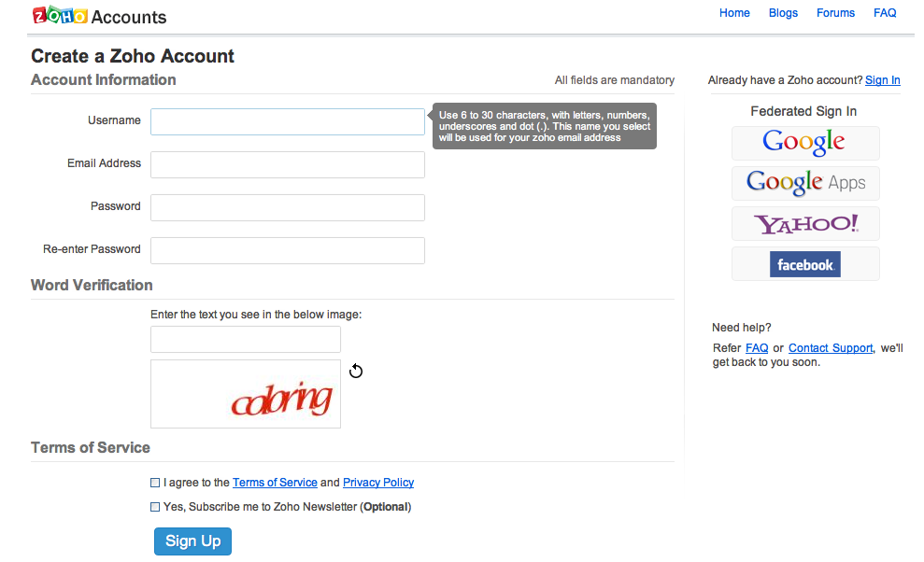Focus the captcha text entry field
The width and height of the screenshot is (924, 562).
point(245,339)
